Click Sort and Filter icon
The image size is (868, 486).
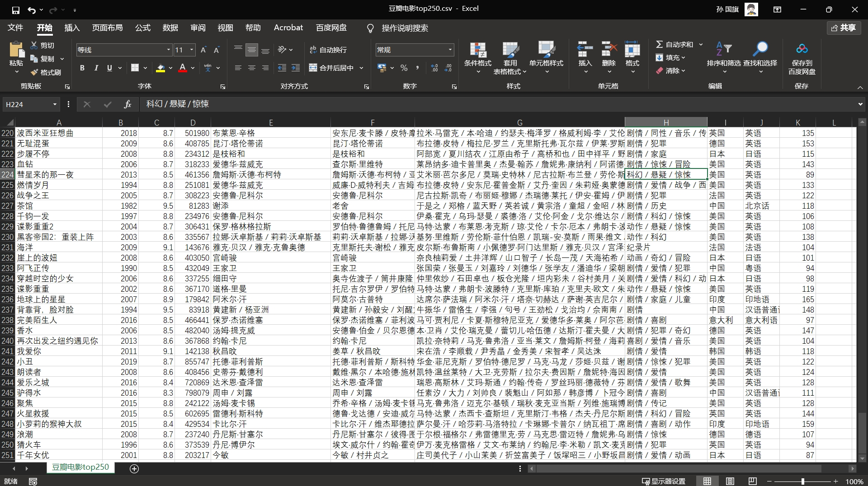[x=724, y=49]
